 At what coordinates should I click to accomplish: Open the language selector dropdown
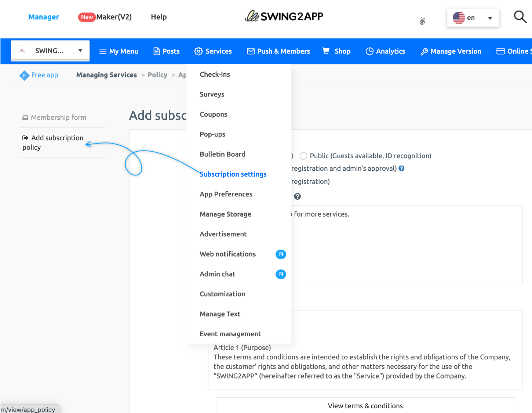[473, 18]
